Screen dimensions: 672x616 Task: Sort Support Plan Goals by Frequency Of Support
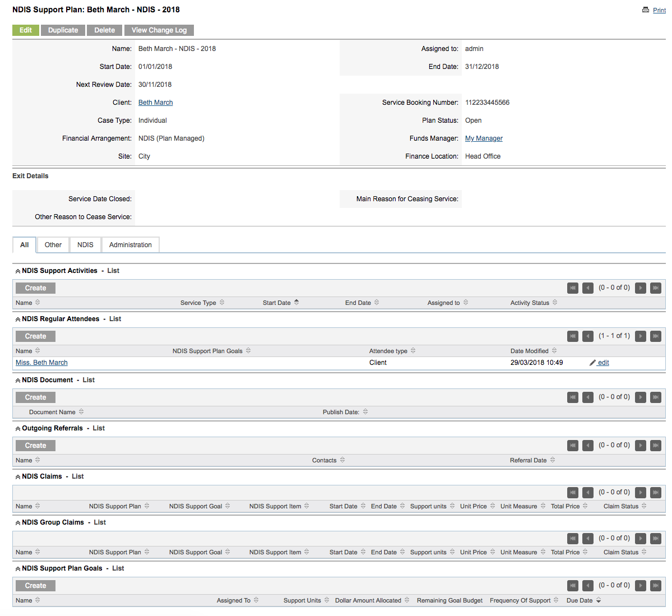coord(524,601)
